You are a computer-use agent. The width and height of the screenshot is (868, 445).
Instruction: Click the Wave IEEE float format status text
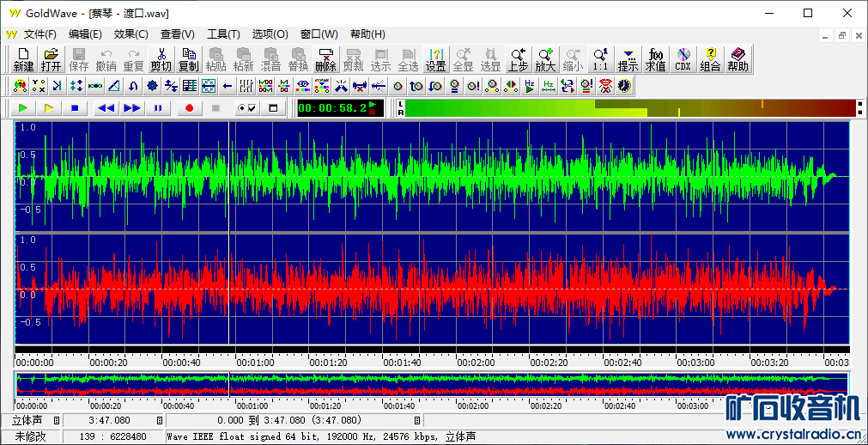click(x=321, y=436)
